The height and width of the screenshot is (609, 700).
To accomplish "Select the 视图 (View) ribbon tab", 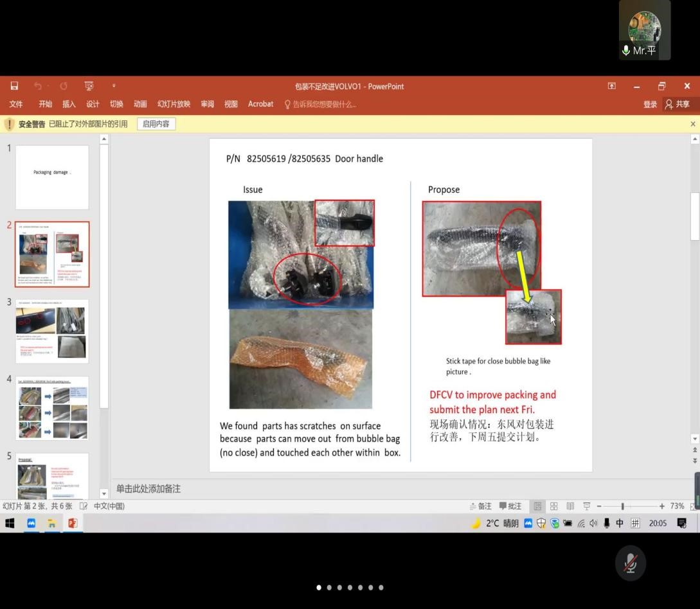I will point(231,104).
